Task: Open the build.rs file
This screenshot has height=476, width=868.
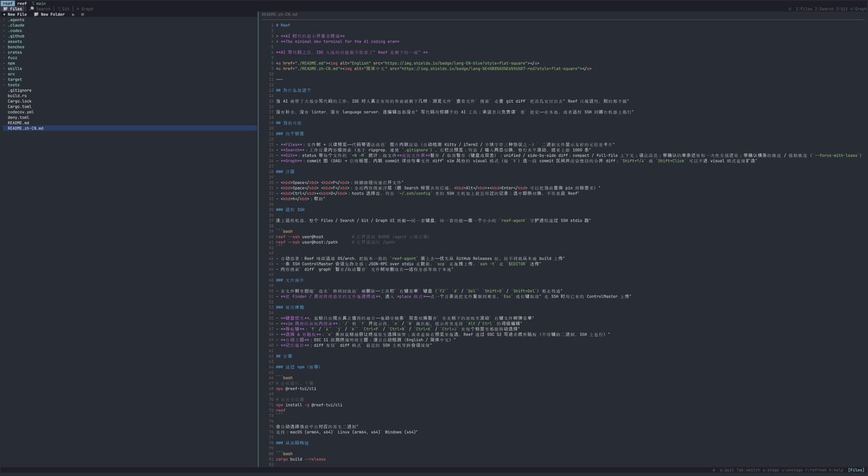Action: coord(17,95)
